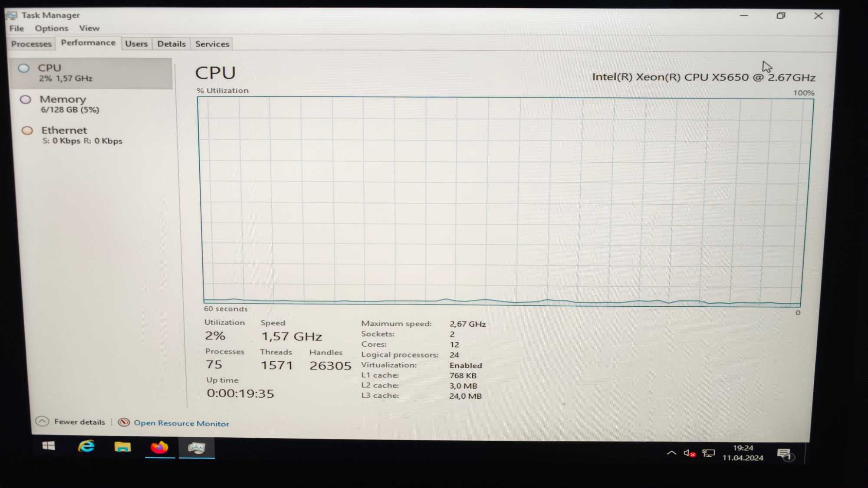
Task: Open the View menu in Task Manager
Action: click(x=88, y=27)
